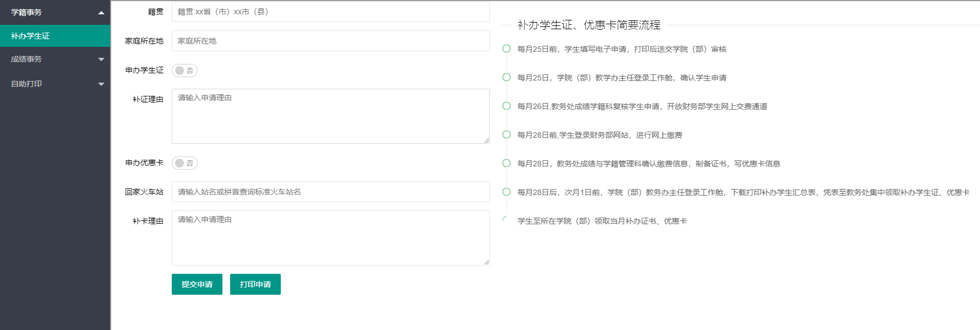Toggle the 申办学生证 switch
The image size is (980, 330).
[x=184, y=71]
